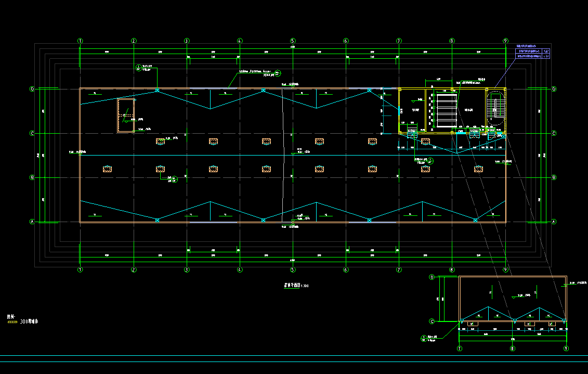Click axis bubble D on the left side
Screen dimensions: 588x374
point(32,89)
